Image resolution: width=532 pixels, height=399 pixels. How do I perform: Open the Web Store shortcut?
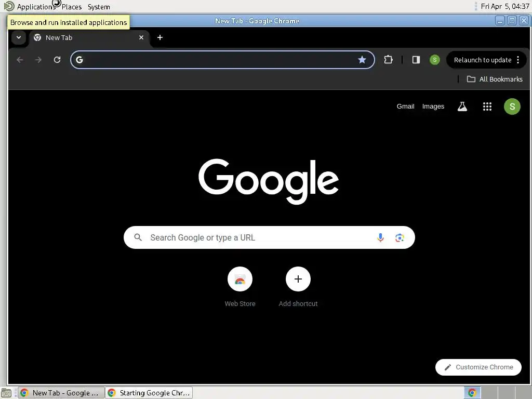240,287
